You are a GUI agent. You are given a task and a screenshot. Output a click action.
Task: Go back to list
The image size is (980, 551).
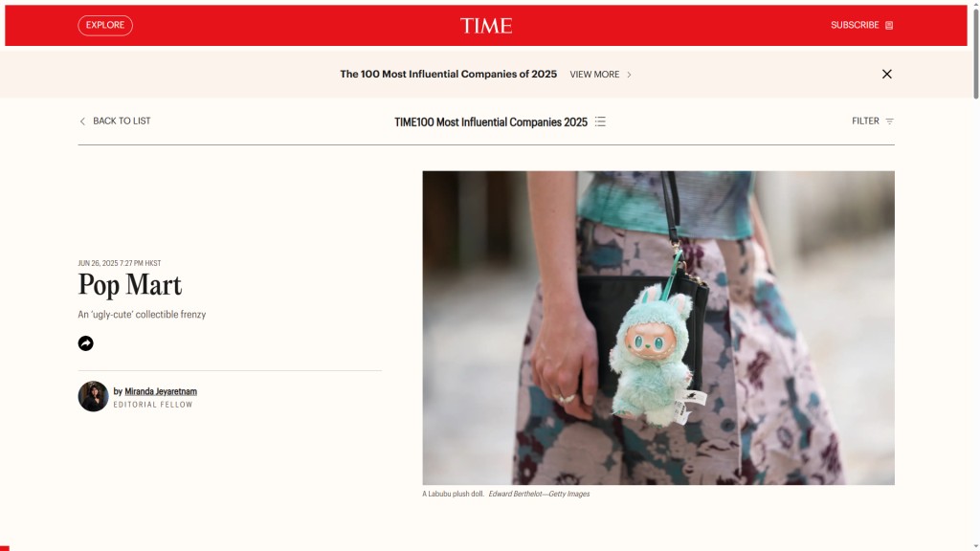[x=122, y=121]
